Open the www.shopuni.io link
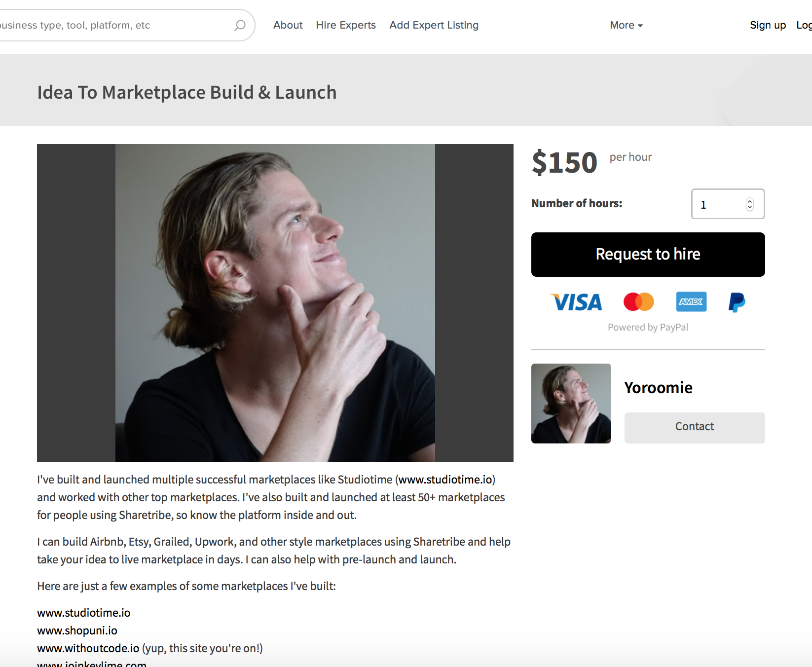Viewport: 812px width, 667px height. [77, 630]
